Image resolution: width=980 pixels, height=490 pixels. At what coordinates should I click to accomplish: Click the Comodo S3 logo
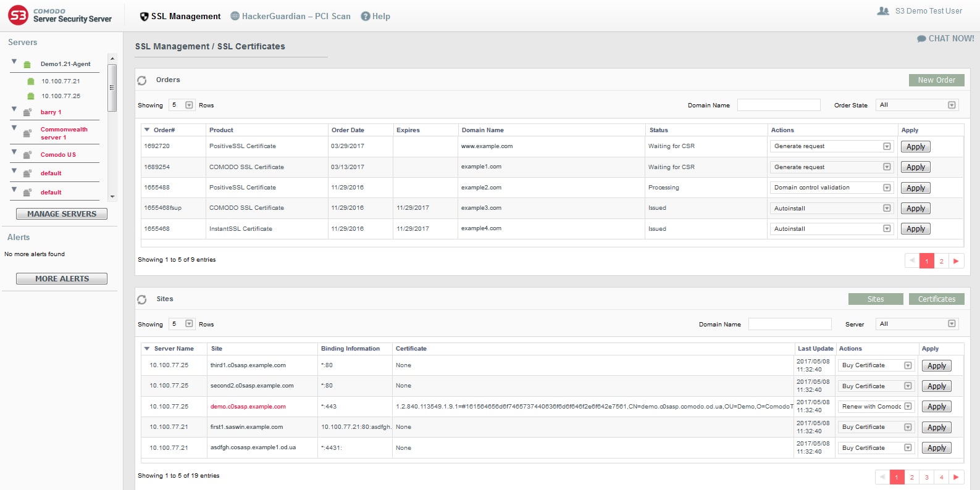[18, 15]
